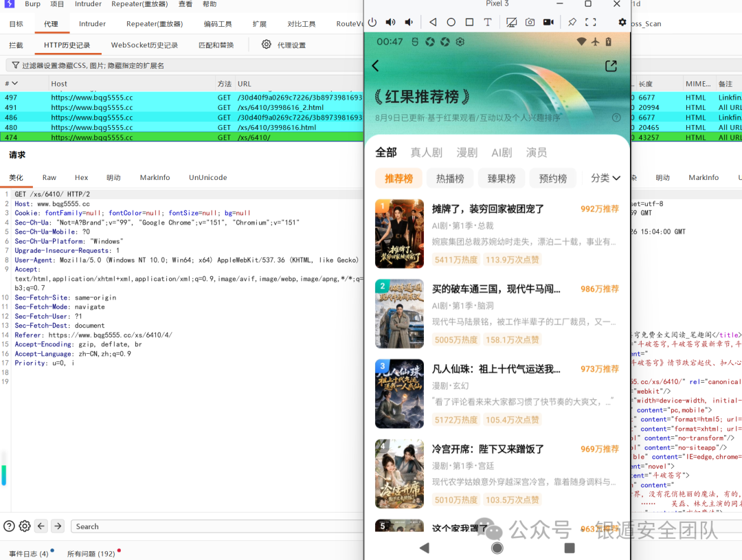Open poster thumbnail of 冷宫开席
Viewport: 742px width, 560px height.
tap(399, 474)
